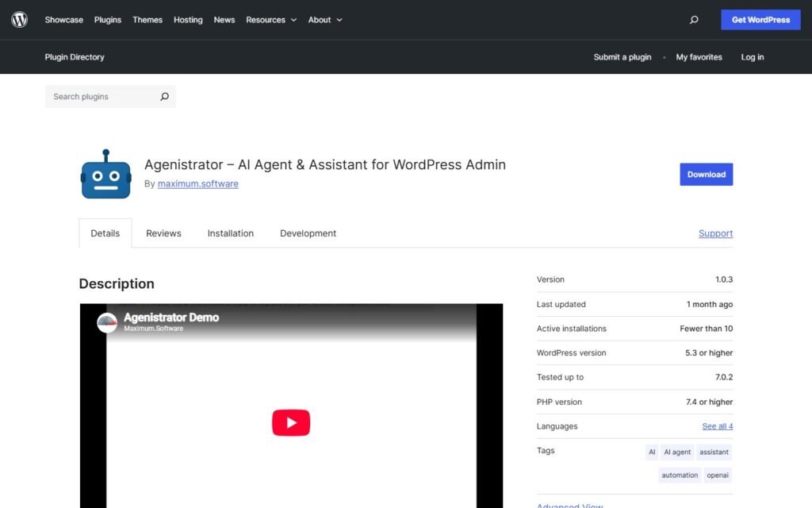The image size is (812, 508).
Task: Switch to the Development tab
Action: tap(308, 233)
